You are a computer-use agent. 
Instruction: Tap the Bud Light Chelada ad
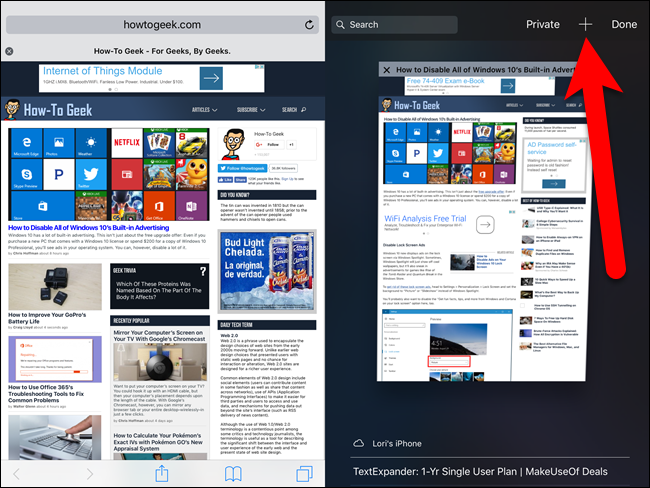[267, 271]
